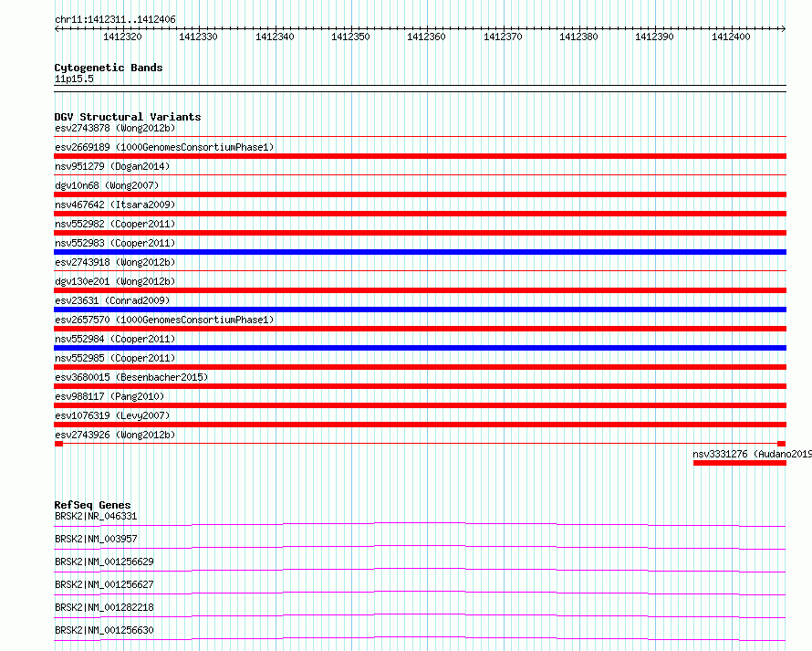Open nsv552985 (Cooper2011) variant label

115,358
